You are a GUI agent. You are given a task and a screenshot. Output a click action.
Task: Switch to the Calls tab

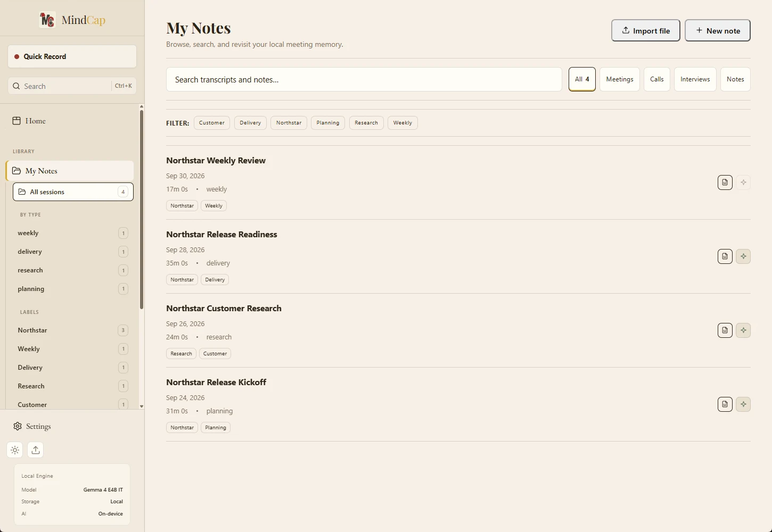[657, 79]
